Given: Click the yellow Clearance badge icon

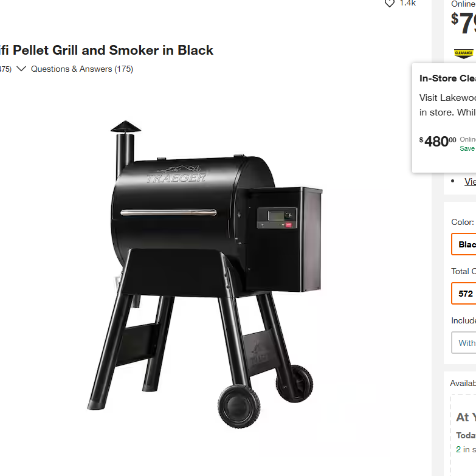Looking at the screenshot, I should click(x=464, y=53).
